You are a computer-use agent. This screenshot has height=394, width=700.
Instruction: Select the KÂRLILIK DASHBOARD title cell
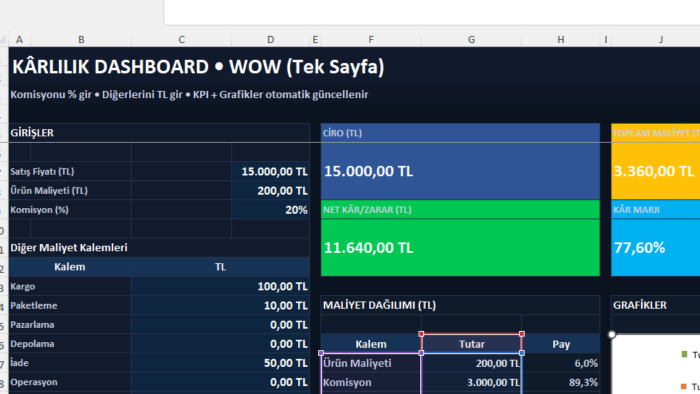[x=198, y=67]
